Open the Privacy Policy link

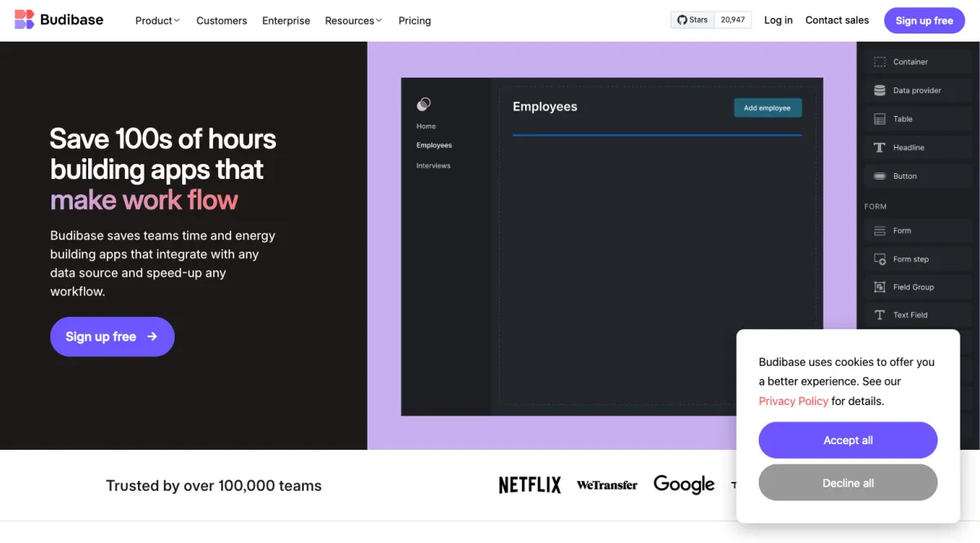tap(794, 401)
